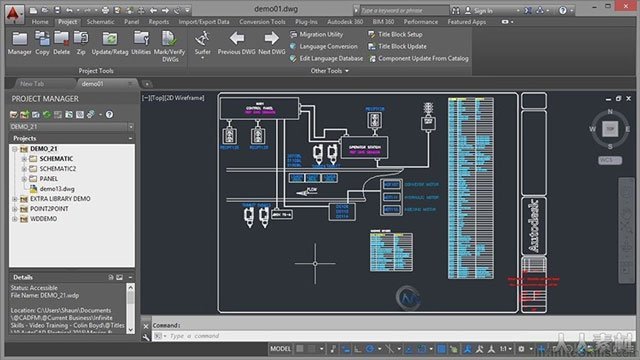Switch to the Schematic ribbon tab
This screenshot has width=640, height=360.
(100, 22)
